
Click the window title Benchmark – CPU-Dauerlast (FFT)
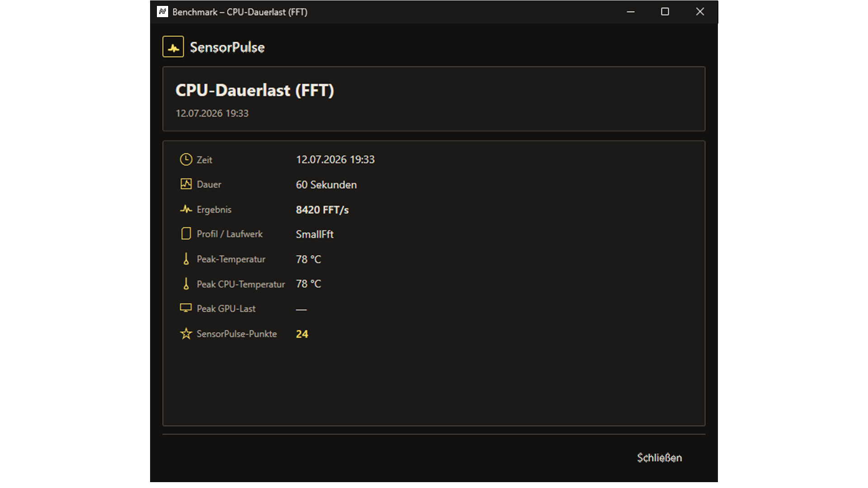(240, 12)
